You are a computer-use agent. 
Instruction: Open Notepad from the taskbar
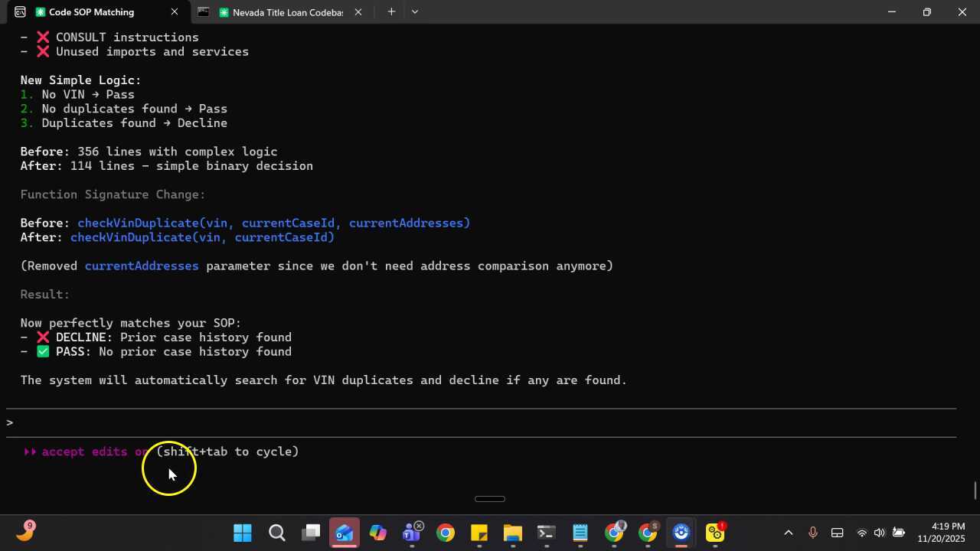pos(580,533)
